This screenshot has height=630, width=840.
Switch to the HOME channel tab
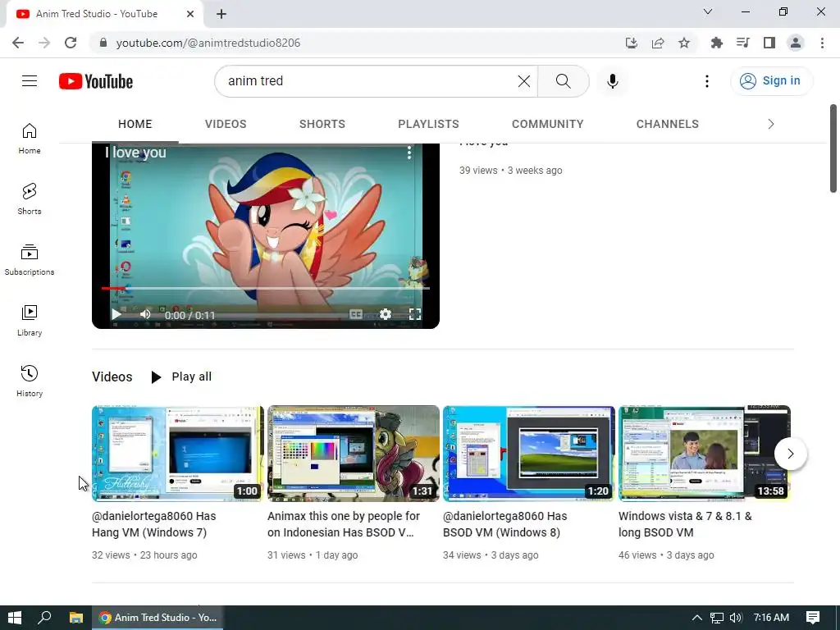click(x=135, y=124)
